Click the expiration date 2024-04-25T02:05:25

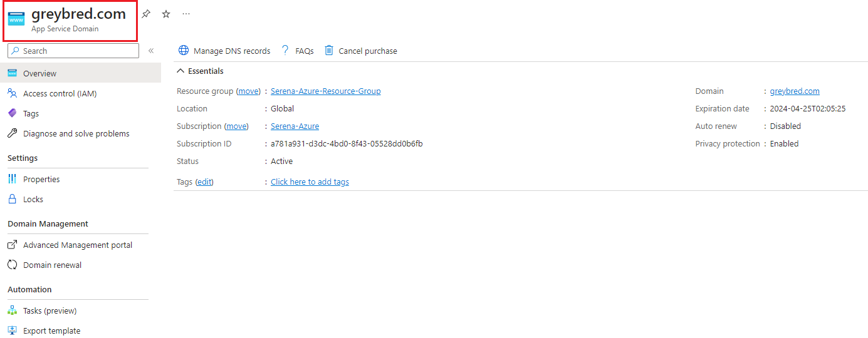click(808, 108)
